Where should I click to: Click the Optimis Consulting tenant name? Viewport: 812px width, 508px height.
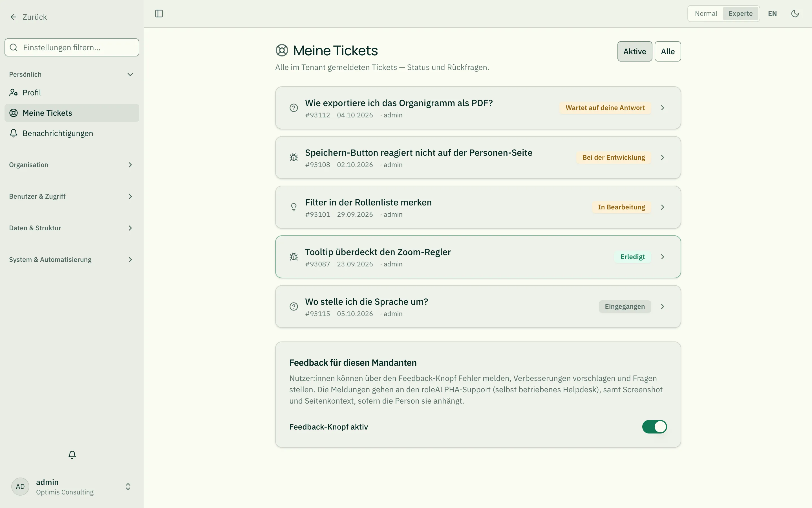[65, 492]
